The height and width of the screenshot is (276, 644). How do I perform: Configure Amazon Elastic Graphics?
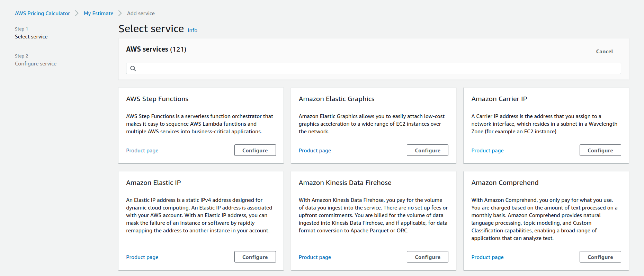[427, 150]
